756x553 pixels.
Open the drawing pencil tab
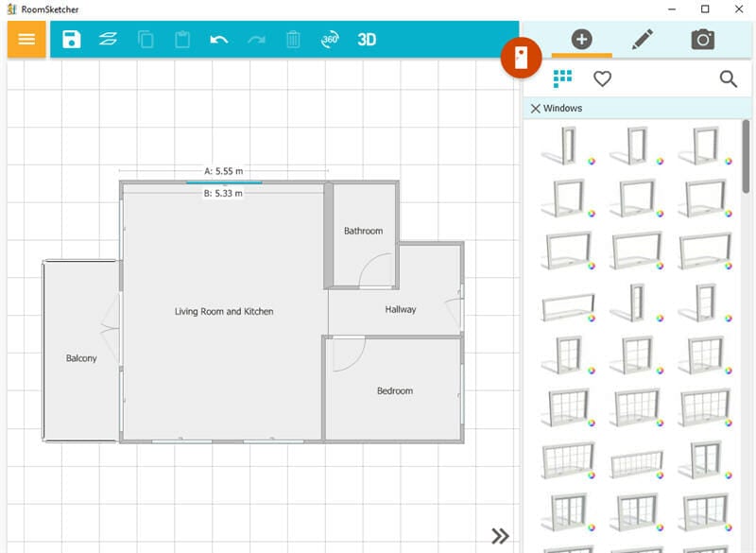click(644, 40)
